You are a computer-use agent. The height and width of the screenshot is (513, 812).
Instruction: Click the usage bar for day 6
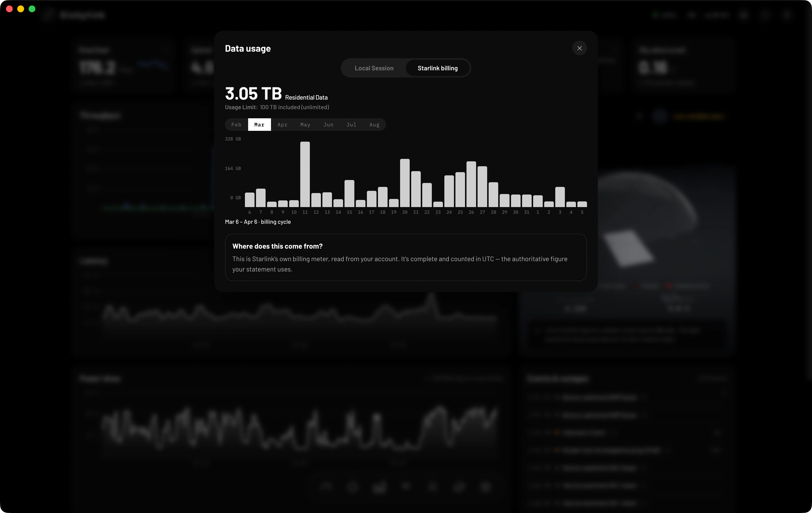[250, 200]
